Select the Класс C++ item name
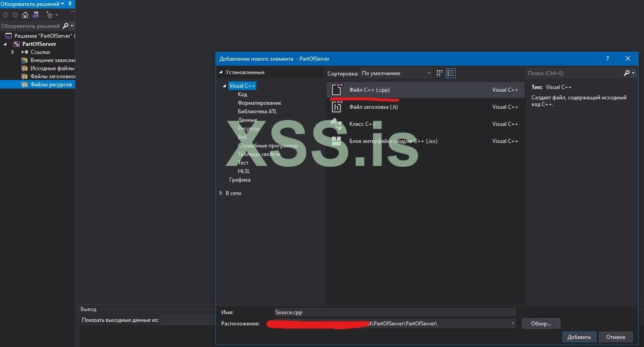Image resolution: width=644 pixels, height=347 pixels. [x=362, y=124]
